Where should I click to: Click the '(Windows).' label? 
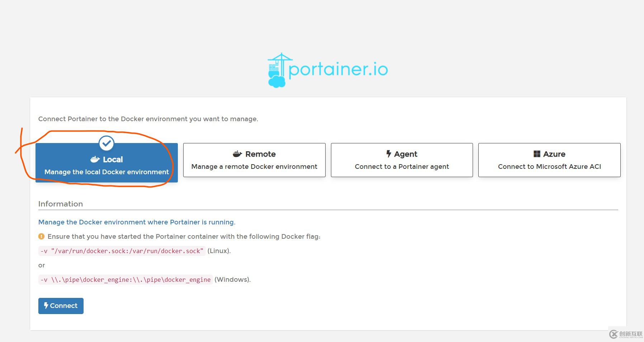click(x=233, y=280)
